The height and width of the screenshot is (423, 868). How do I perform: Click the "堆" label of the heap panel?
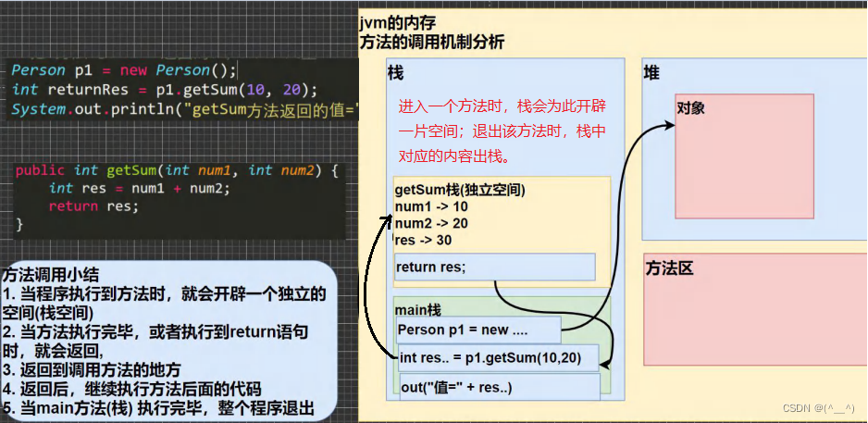pyautogui.click(x=651, y=72)
